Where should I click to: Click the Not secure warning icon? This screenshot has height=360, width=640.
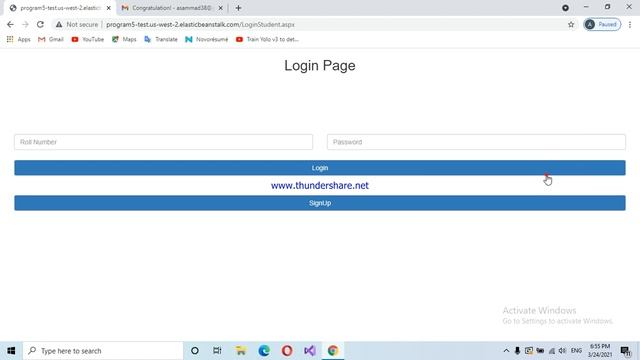[x=59, y=24]
